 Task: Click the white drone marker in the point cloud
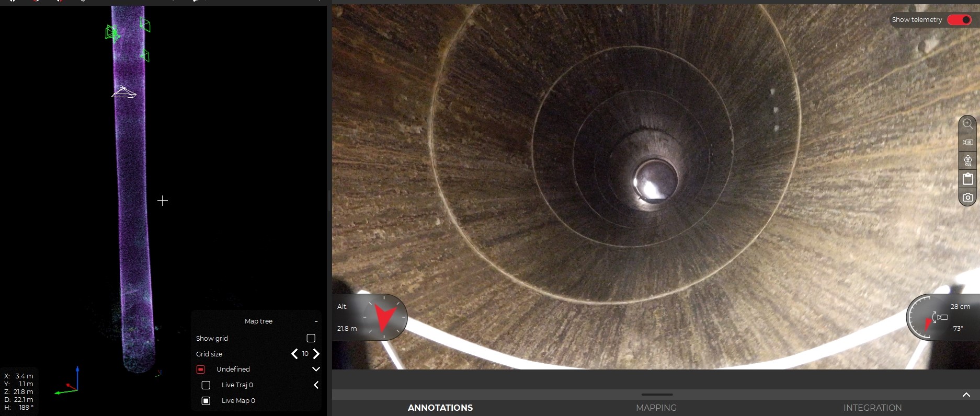pos(123,93)
